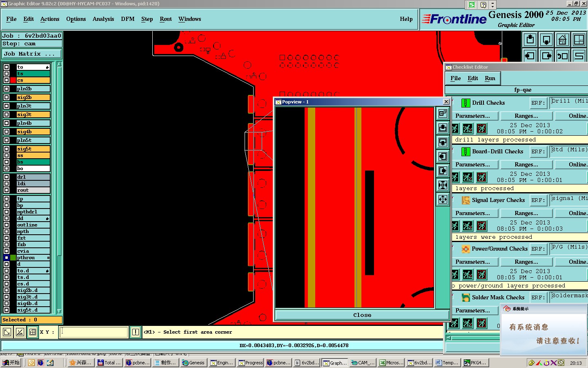Toggle the checkbox for layer 'to'

pos(7,67)
